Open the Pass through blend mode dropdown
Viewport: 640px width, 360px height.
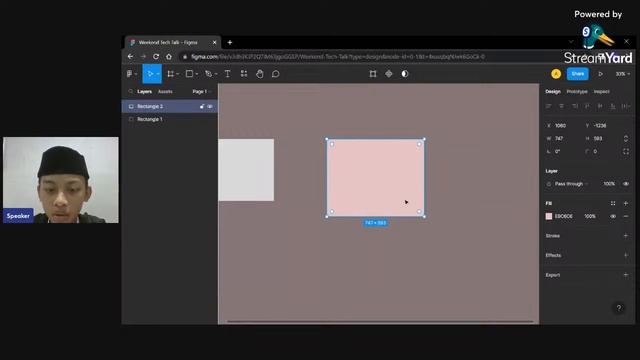[571, 184]
